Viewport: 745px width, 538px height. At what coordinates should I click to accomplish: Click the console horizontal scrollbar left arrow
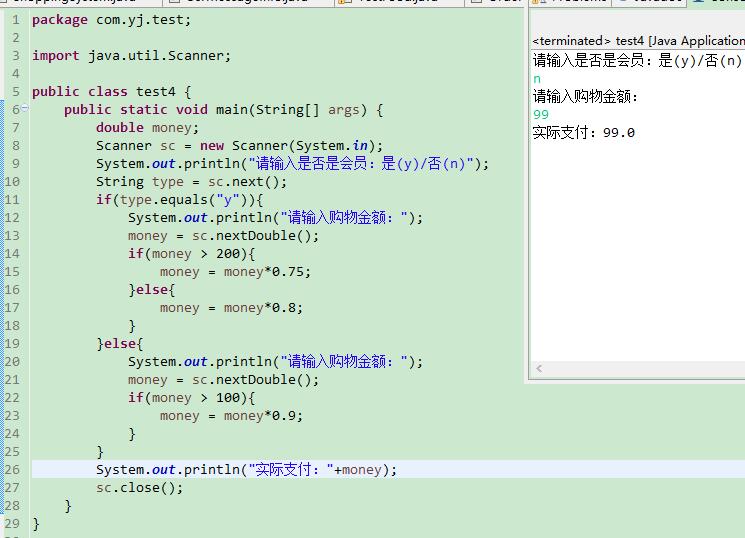[x=539, y=368]
